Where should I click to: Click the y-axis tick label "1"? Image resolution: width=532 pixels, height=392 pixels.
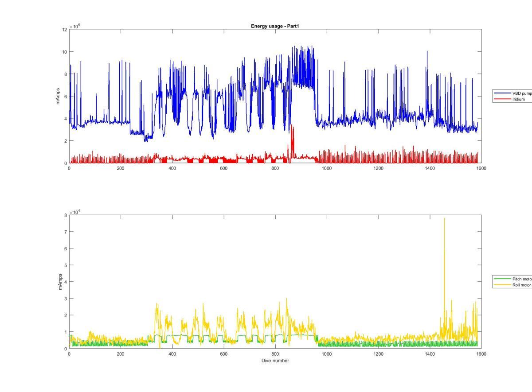[x=66, y=332]
